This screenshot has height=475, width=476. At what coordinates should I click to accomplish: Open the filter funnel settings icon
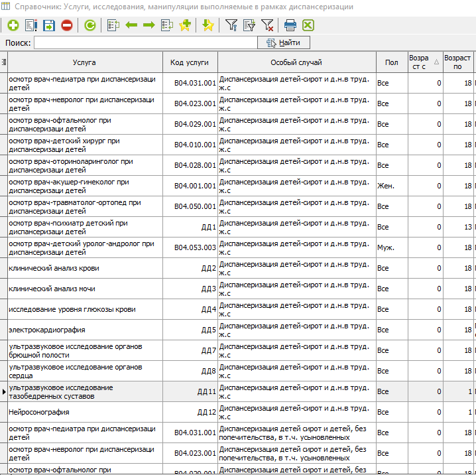[x=231, y=25]
